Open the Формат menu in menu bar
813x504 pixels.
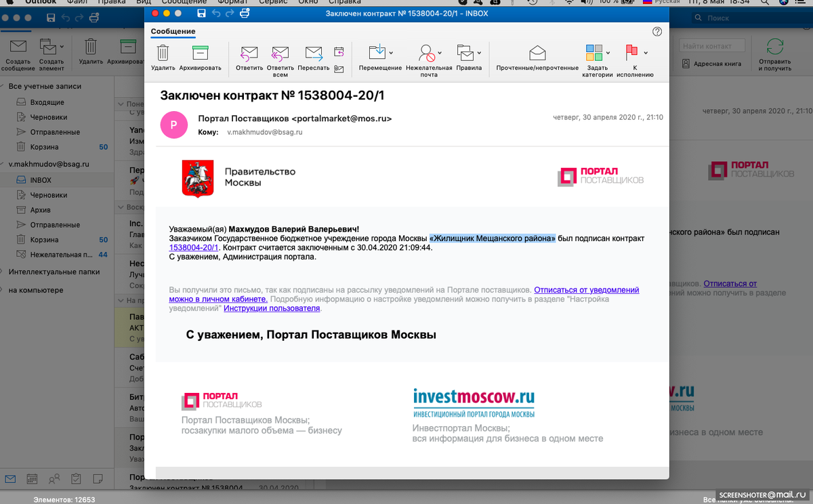coord(233,3)
